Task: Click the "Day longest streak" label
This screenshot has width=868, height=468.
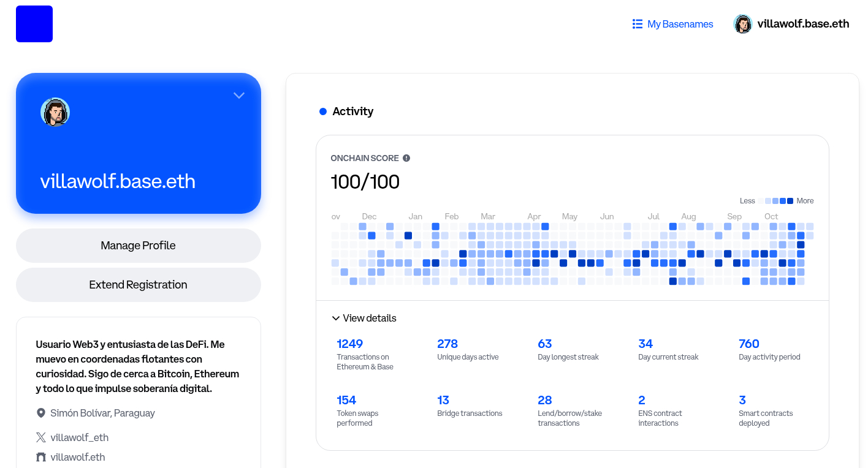Action: (568, 357)
